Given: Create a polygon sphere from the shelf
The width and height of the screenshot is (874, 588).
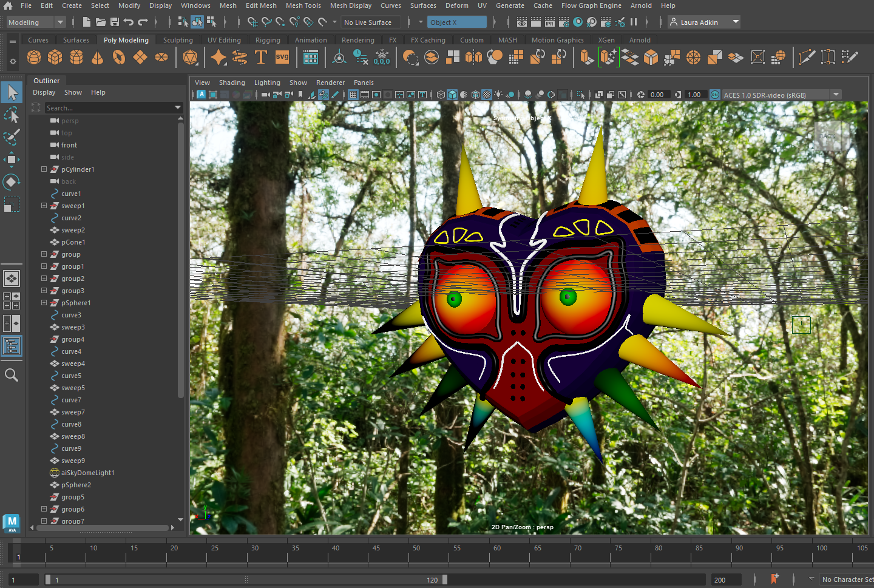Looking at the screenshot, I should pyautogui.click(x=34, y=58).
